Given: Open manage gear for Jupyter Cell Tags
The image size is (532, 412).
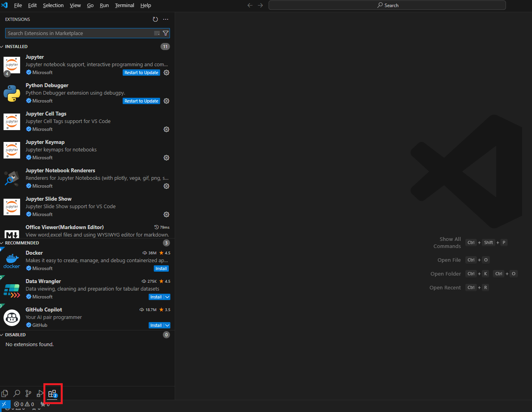Looking at the screenshot, I should (166, 129).
